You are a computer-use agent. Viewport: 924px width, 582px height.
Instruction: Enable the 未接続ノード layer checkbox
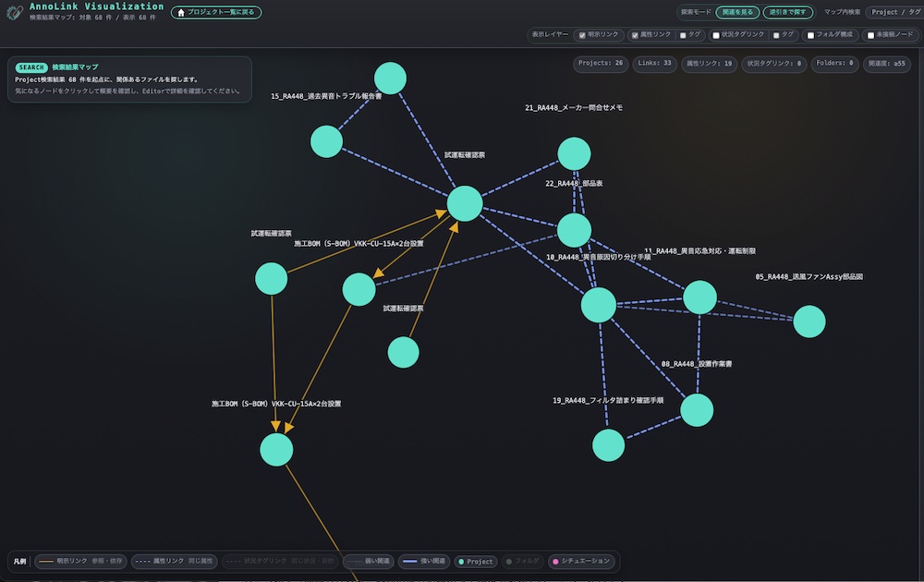[x=871, y=35]
